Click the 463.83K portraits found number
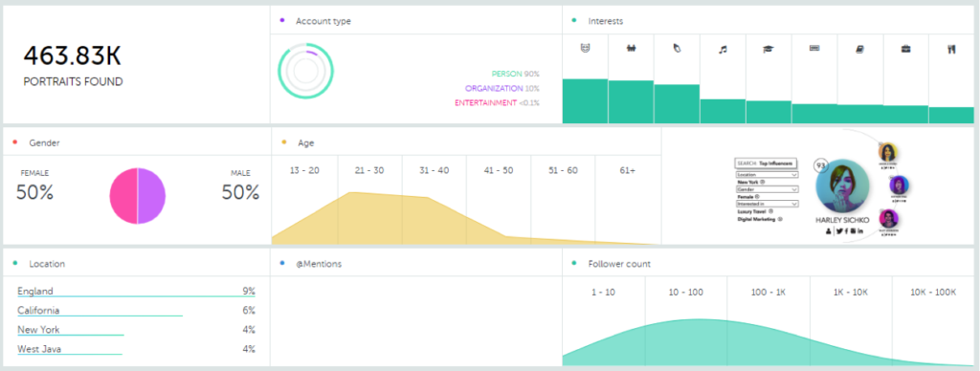The height and width of the screenshot is (371, 980). click(72, 56)
